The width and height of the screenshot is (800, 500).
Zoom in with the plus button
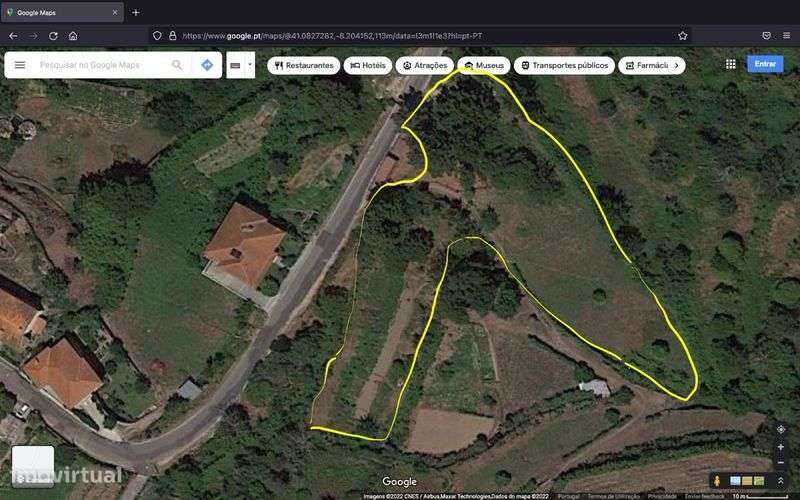click(x=781, y=447)
